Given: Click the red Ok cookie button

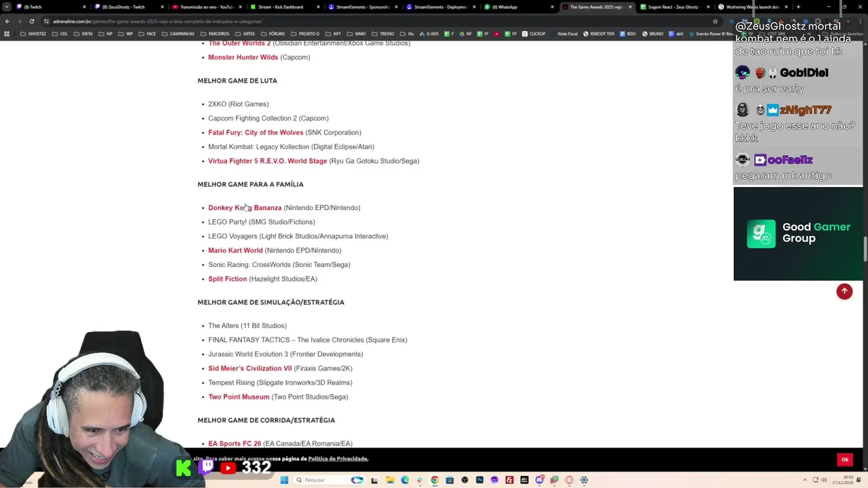Looking at the screenshot, I should click(x=845, y=460).
